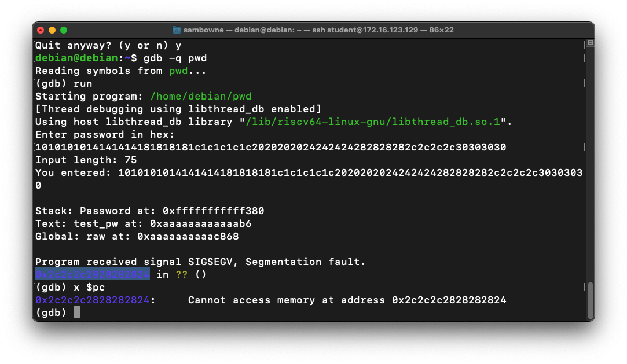Click the vertical scrollbar thumb

pyautogui.click(x=590, y=300)
